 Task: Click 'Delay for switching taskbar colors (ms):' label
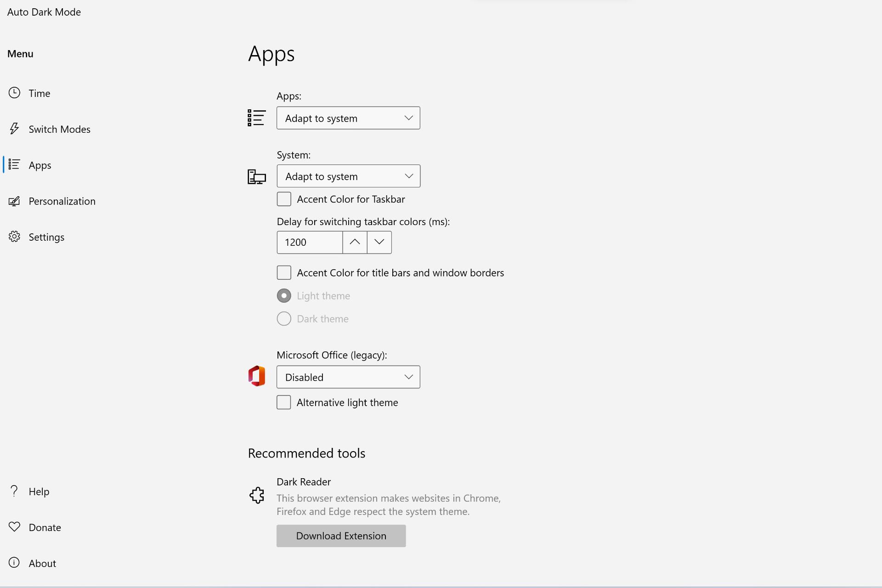363,222
